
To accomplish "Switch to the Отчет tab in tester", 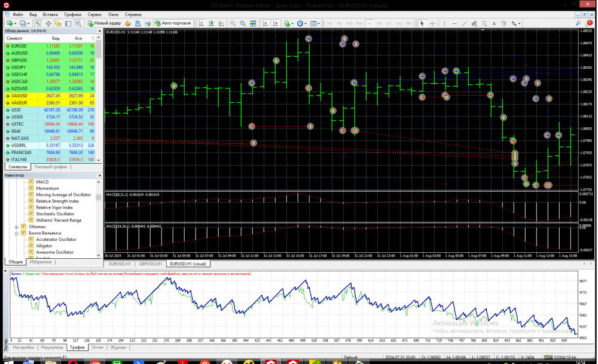I will [x=98, y=347].
